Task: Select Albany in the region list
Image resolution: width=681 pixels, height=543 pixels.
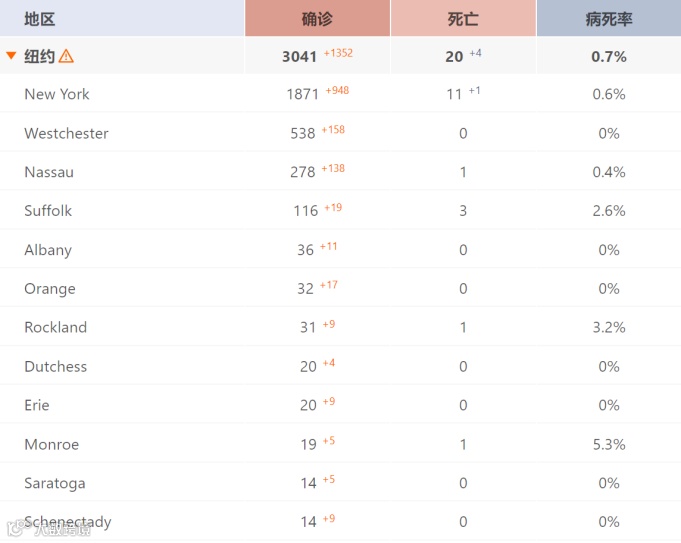Action: (48, 250)
